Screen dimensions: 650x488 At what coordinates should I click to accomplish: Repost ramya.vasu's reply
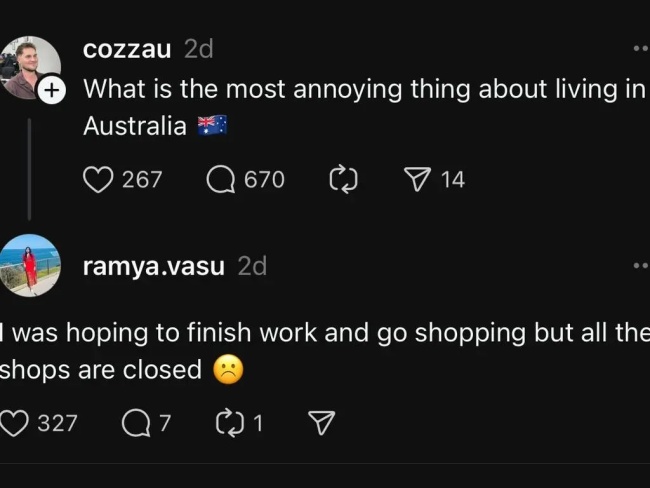[230, 423]
